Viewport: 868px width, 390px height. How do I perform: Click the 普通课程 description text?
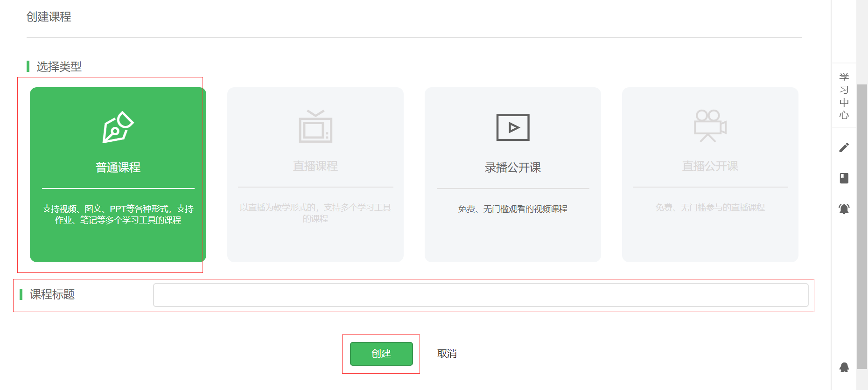click(x=118, y=214)
